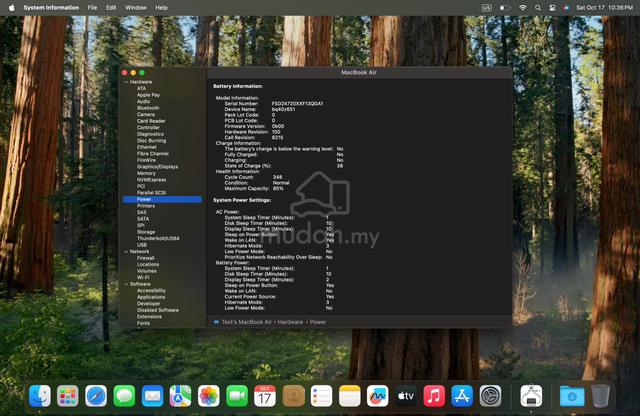Open the Edit menu
This screenshot has width=640, height=416.
(111, 7)
